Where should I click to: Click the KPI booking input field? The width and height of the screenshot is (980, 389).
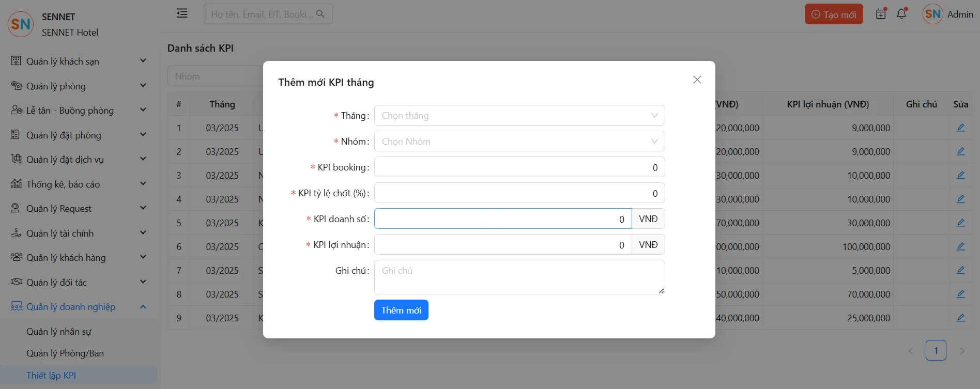pyautogui.click(x=519, y=167)
